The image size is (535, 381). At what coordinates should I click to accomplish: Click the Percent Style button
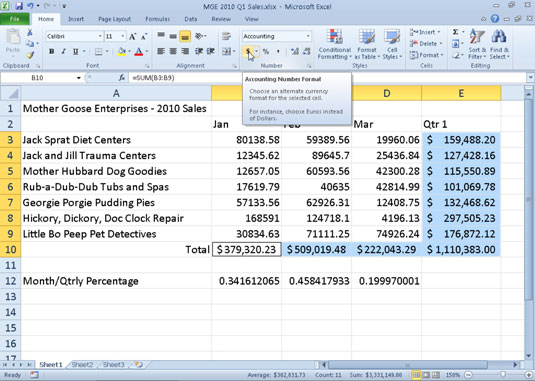tap(266, 52)
